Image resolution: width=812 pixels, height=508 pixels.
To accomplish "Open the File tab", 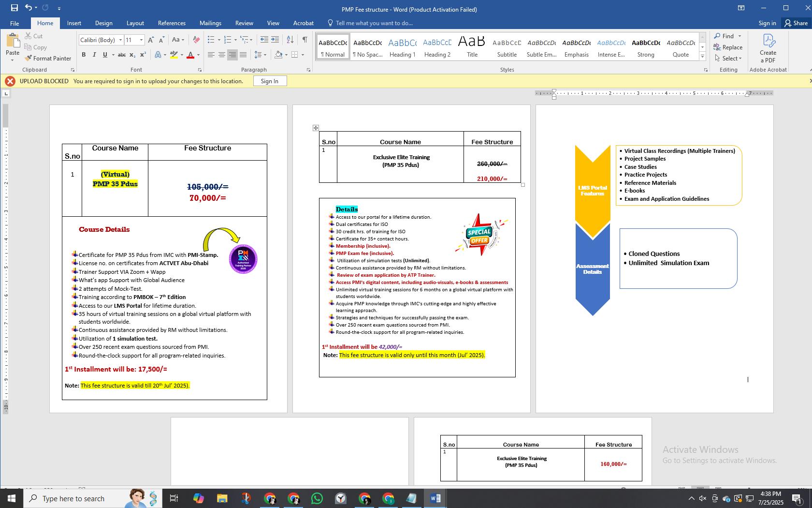I will coord(14,23).
